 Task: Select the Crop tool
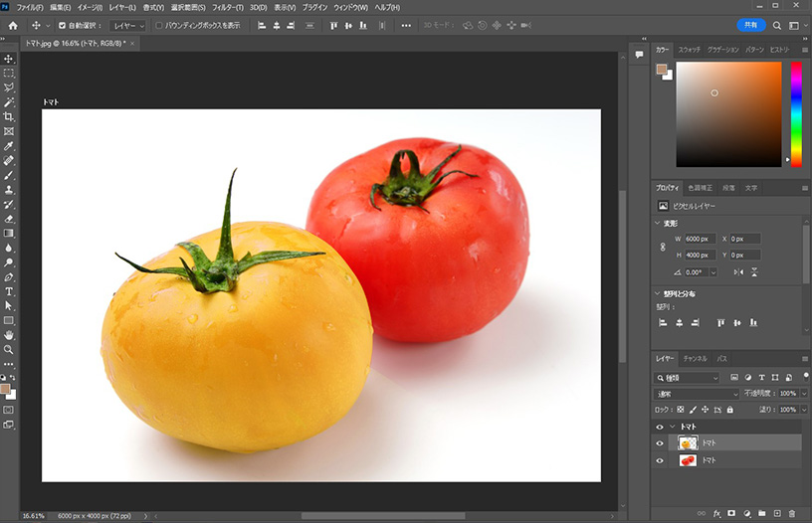9,116
